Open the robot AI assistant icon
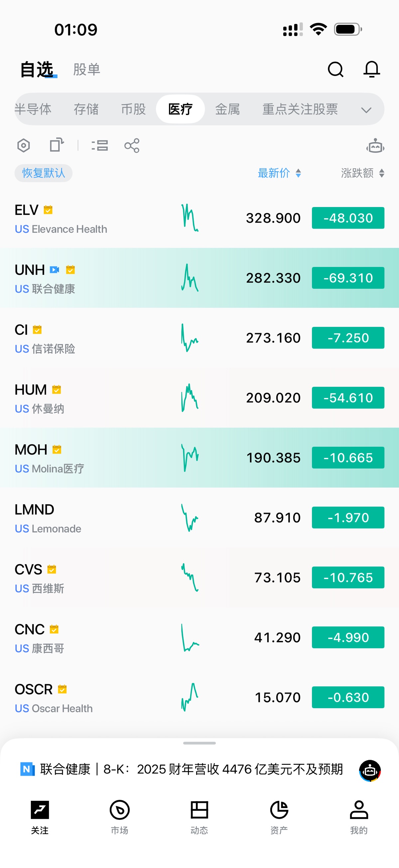This screenshot has height=868, width=399. [x=375, y=146]
